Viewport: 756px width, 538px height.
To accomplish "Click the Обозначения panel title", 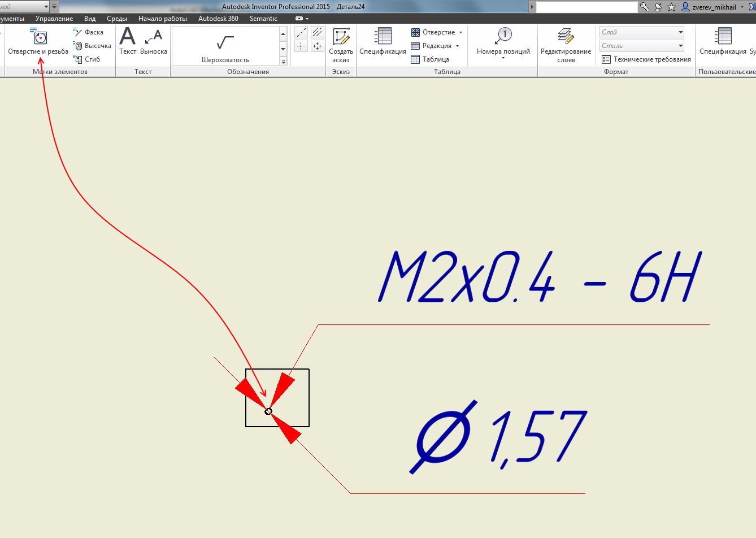I will coord(248,72).
